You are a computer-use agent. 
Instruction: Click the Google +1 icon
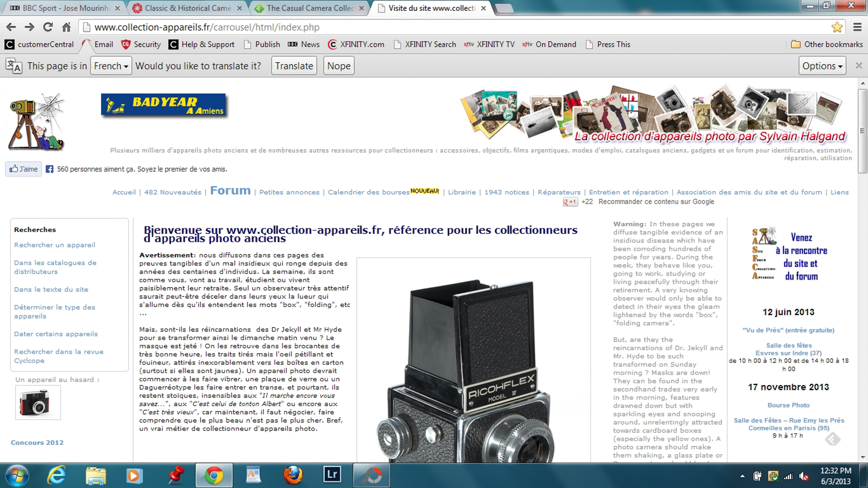click(x=570, y=202)
